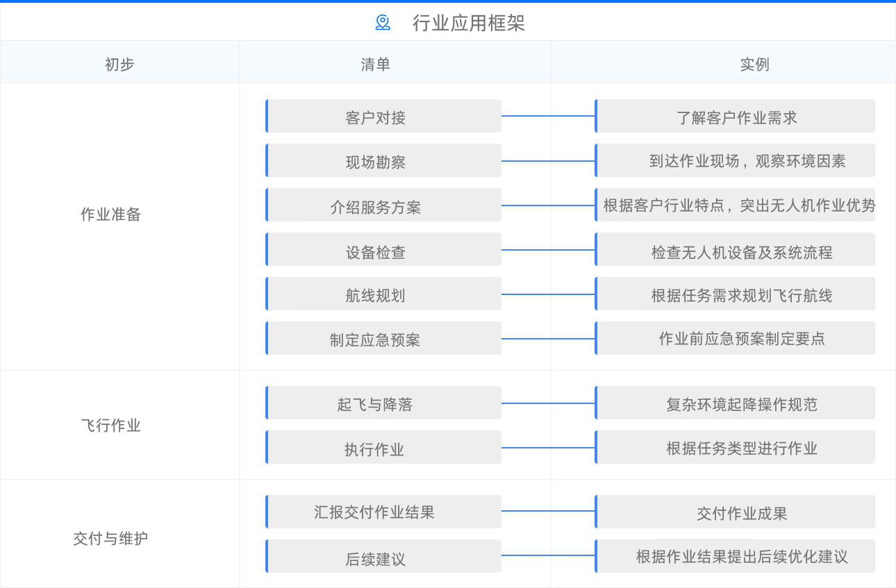Select the 作业准备 stage label

[110, 215]
